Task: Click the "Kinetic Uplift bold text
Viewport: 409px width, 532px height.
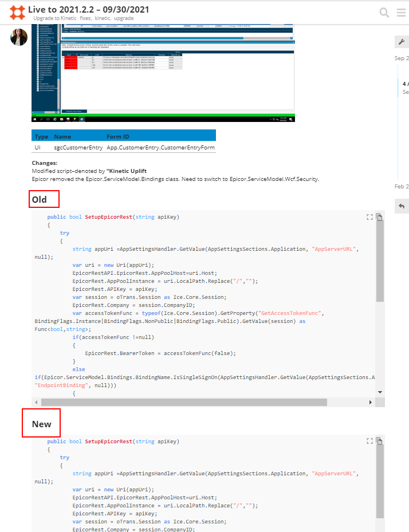Action: point(127,171)
